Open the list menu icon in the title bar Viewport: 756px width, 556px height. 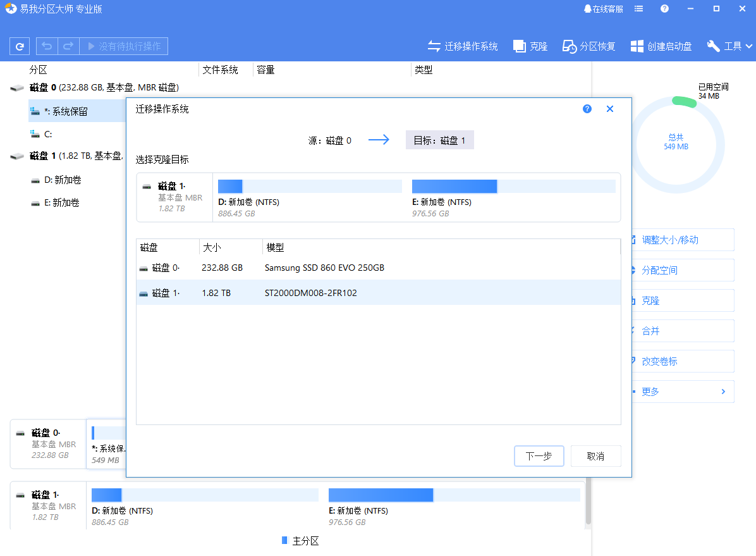[639, 9]
